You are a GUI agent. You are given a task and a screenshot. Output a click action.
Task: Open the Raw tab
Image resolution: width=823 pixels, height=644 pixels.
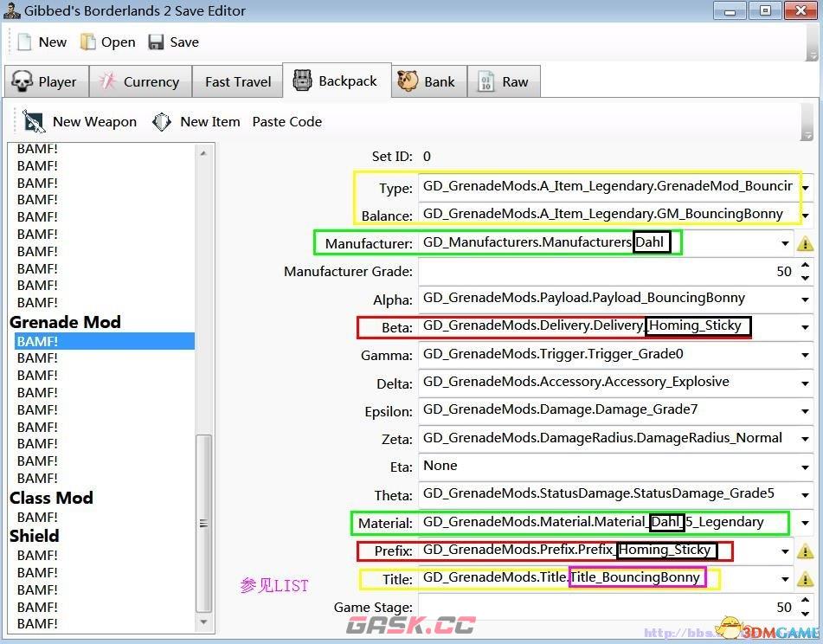pos(504,81)
